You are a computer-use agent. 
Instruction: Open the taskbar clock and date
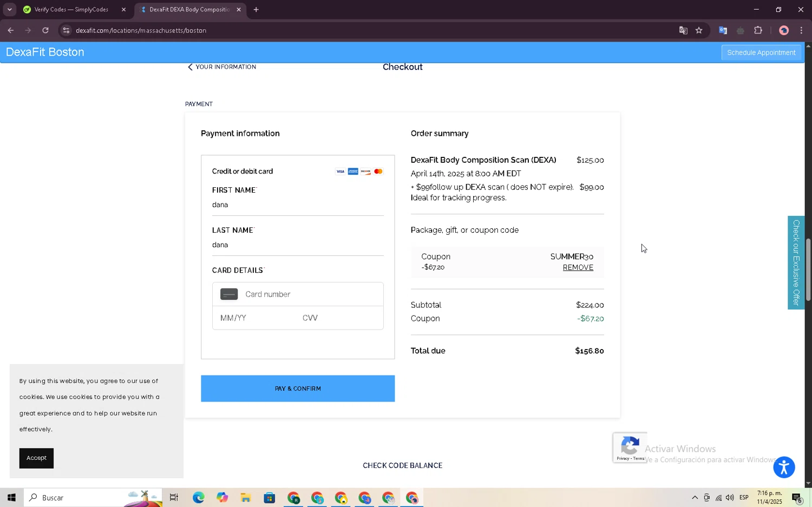(769, 498)
